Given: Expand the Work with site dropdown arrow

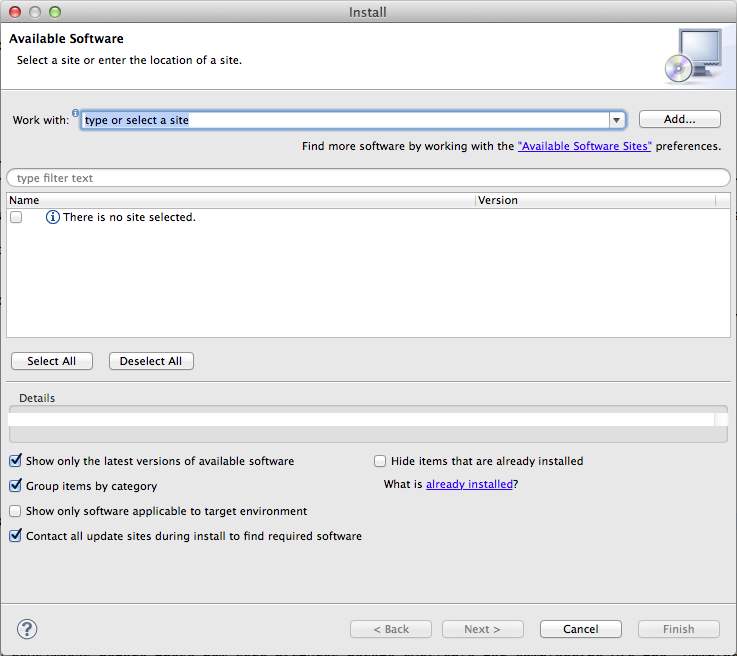Looking at the screenshot, I should (x=617, y=120).
